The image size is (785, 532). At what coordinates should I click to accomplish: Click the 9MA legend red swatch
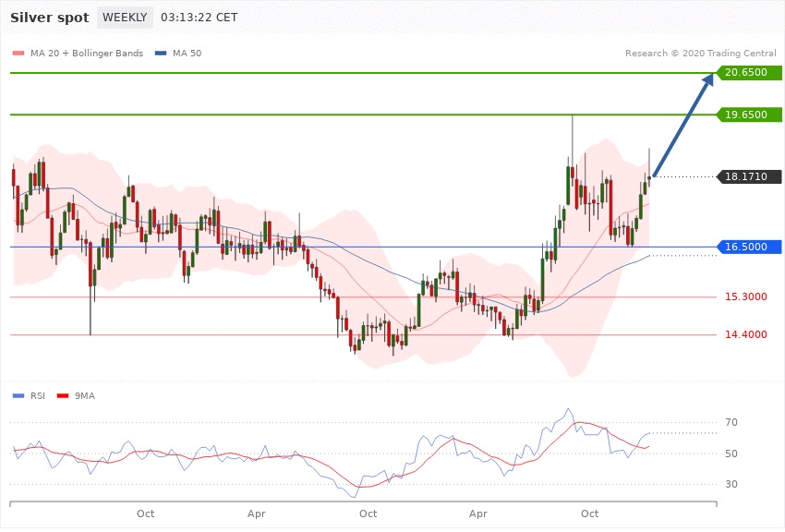tap(63, 396)
